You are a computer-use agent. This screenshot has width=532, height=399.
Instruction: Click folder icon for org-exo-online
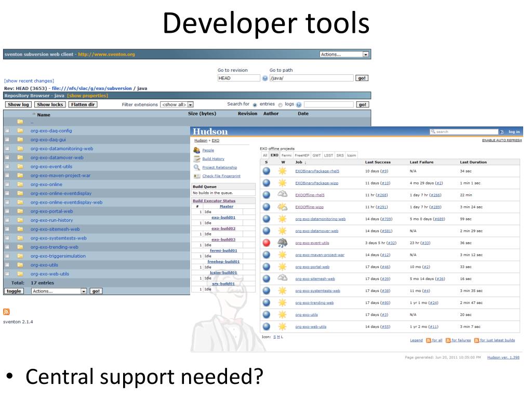[20, 184]
